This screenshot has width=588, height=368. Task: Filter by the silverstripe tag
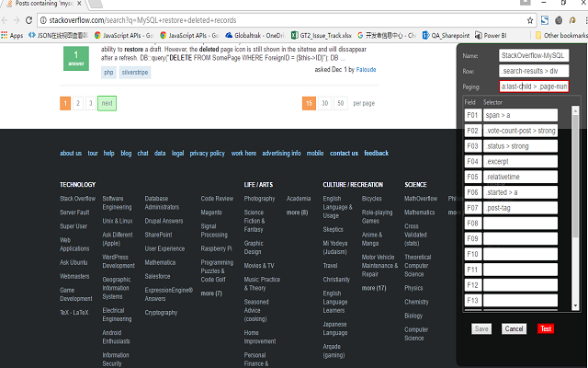click(135, 73)
